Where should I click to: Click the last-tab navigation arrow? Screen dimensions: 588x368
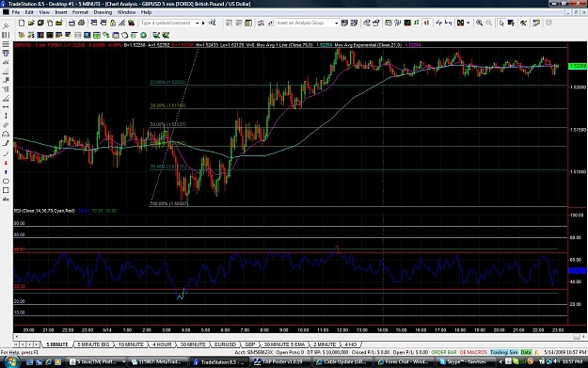pyautogui.click(x=37, y=344)
